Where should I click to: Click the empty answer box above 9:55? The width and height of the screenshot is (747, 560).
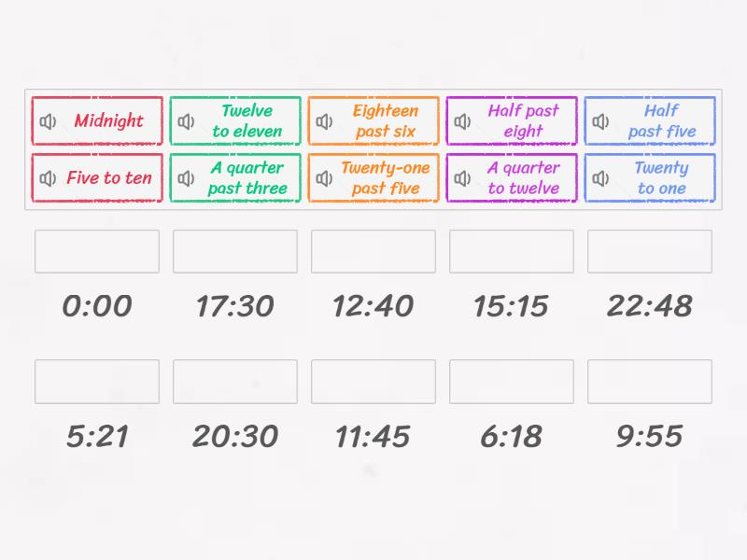(x=649, y=381)
